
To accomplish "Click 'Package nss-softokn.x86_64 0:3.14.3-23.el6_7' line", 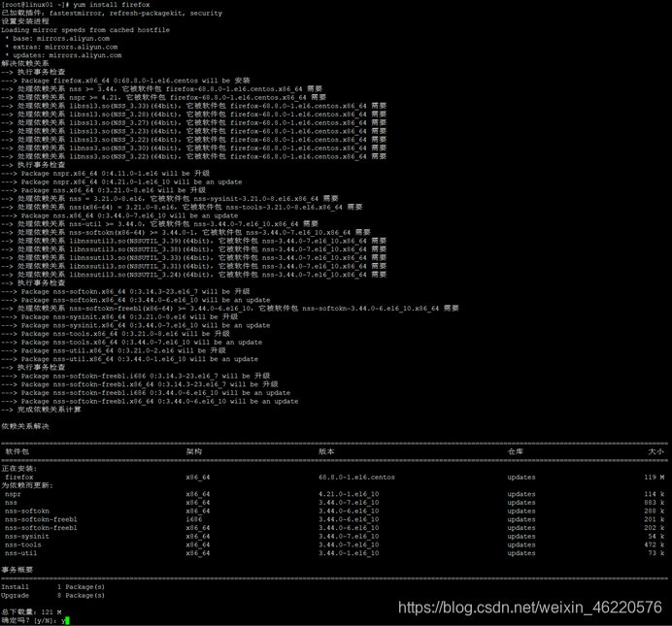I will click(x=125, y=291).
